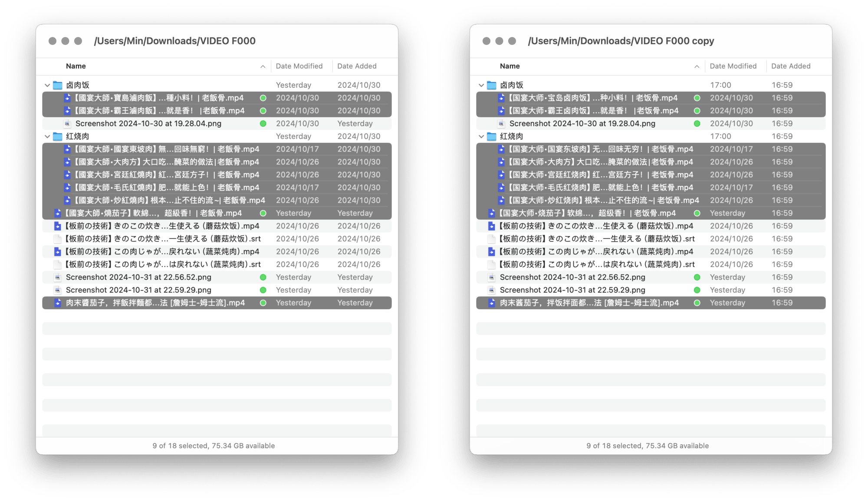Select Screenshot 2024-10-31 at 22.56.52.png in copy window
Viewport: 868px width, 502px height.
[651, 277]
